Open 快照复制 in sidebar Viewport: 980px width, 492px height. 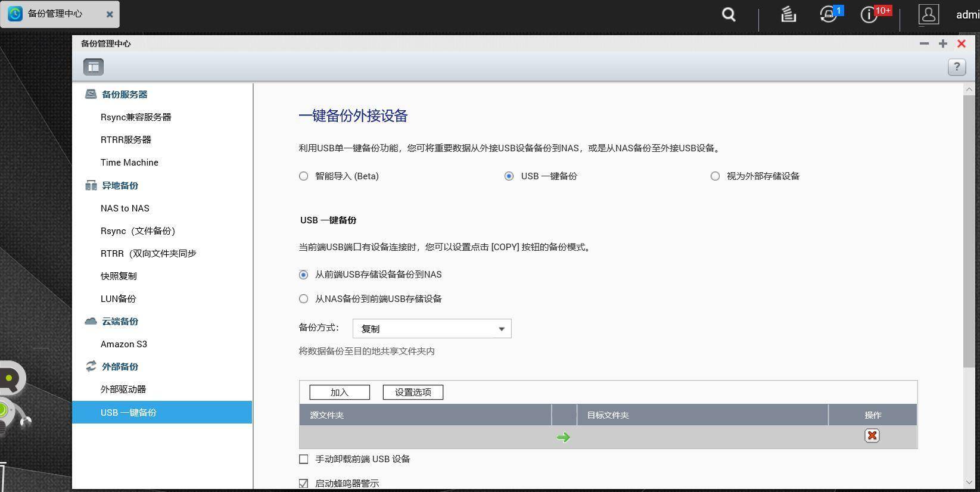coord(119,276)
